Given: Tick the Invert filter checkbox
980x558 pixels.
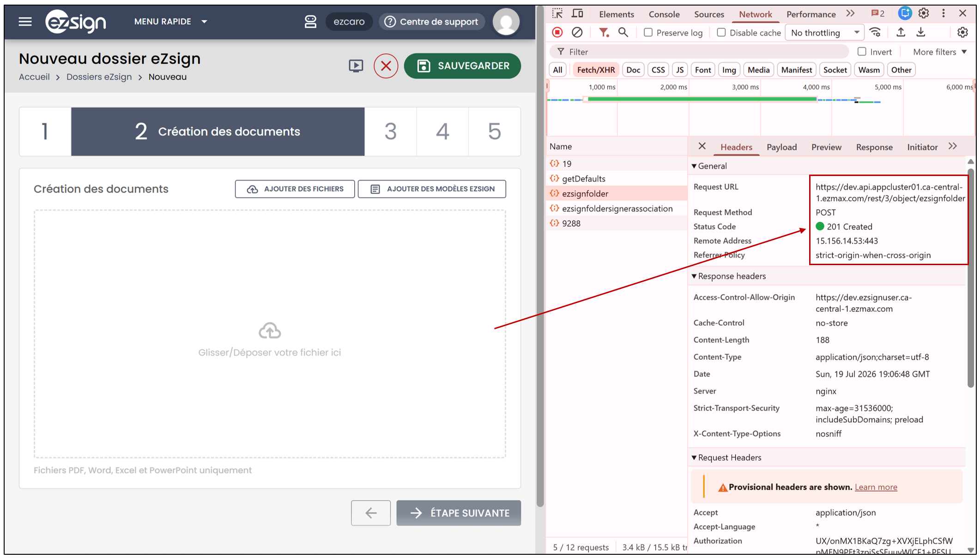Looking at the screenshot, I should pos(862,52).
